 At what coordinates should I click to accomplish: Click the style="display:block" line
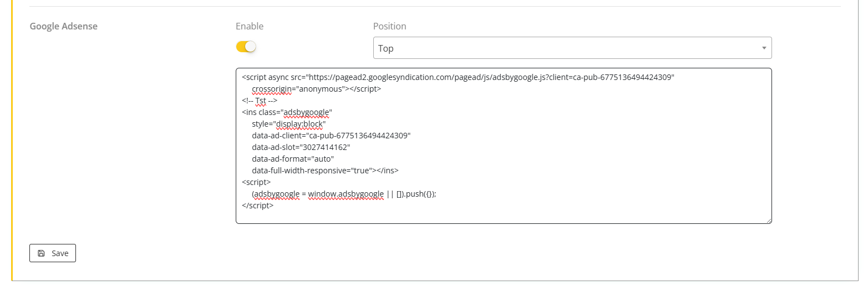point(288,124)
